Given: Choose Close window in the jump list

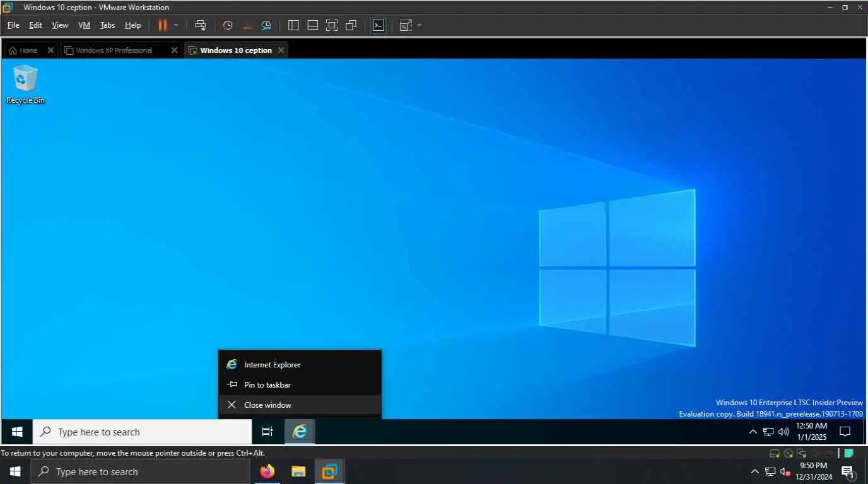Looking at the screenshot, I should (x=300, y=405).
